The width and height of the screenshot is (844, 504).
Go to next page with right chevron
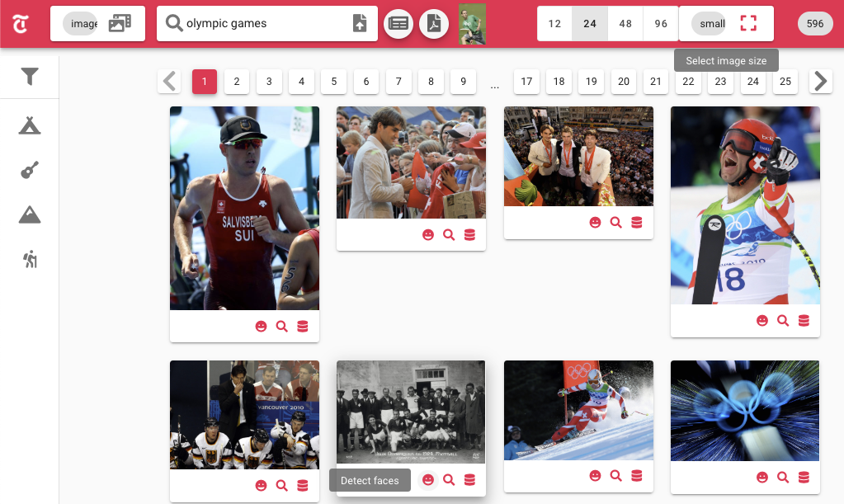820,81
